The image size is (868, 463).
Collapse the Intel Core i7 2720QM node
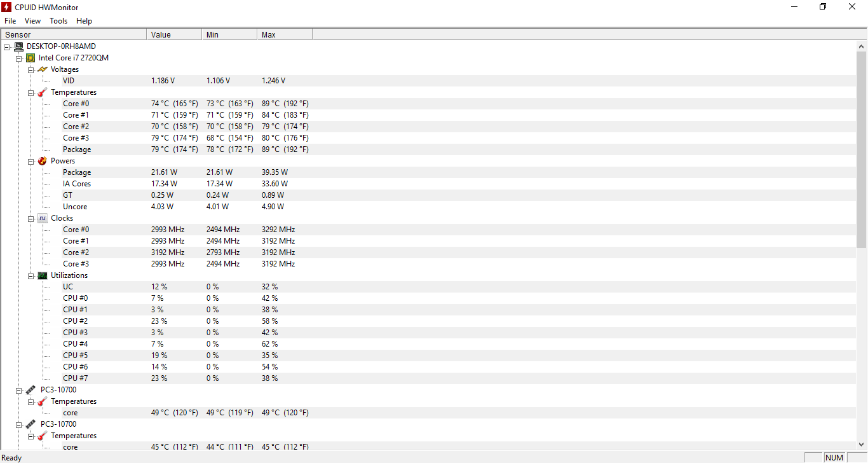pyautogui.click(x=19, y=58)
